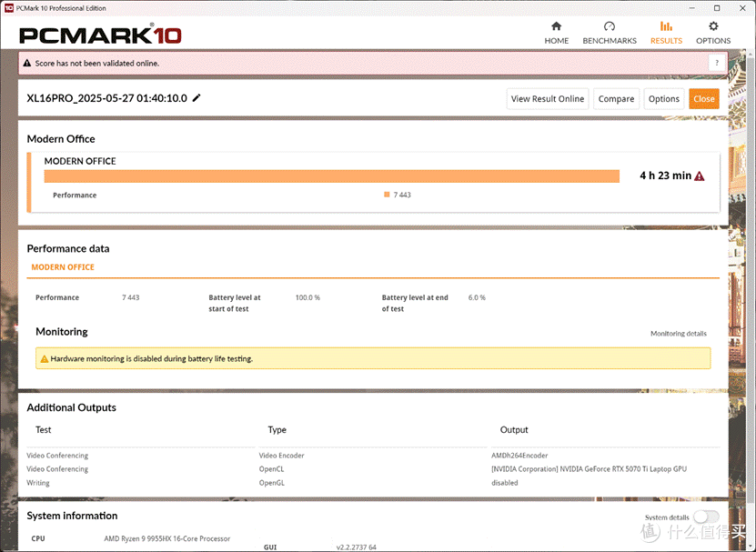Click the 100.0 % battery start value
Screen dimensions: 756x552
tap(307, 298)
